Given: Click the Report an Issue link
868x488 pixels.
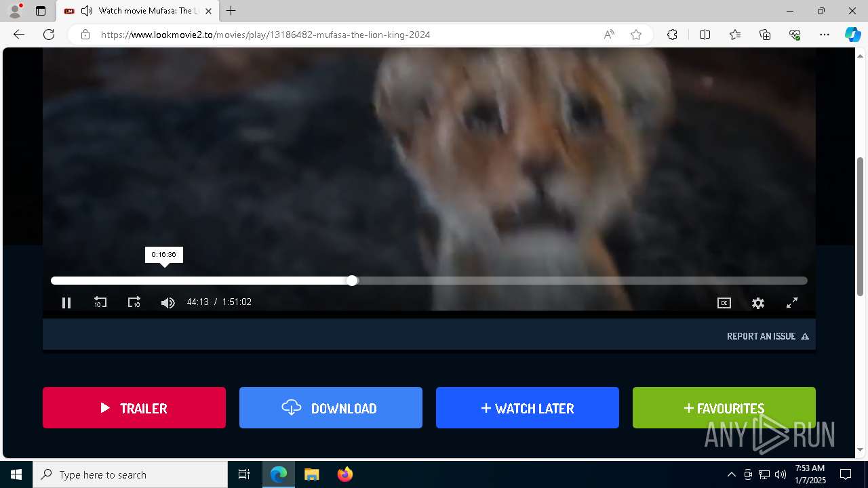Looking at the screenshot, I should pyautogui.click(x=768, y=336).
